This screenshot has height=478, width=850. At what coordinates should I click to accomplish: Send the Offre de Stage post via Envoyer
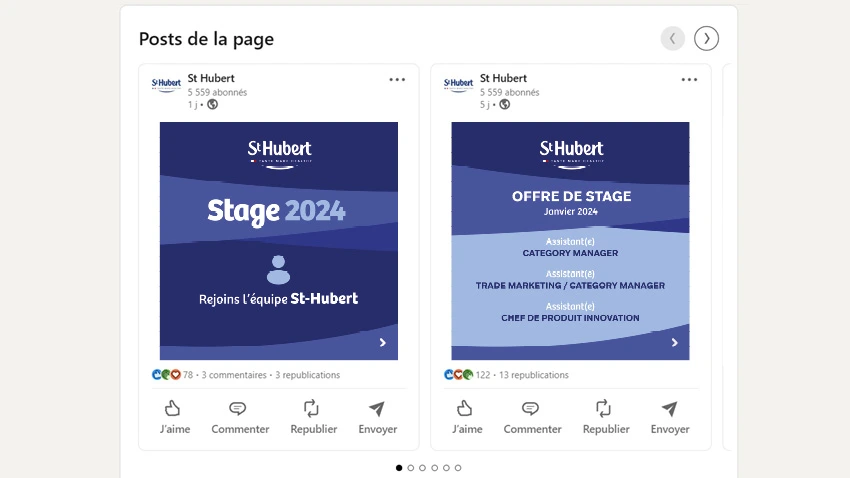(x=669, y=417)
